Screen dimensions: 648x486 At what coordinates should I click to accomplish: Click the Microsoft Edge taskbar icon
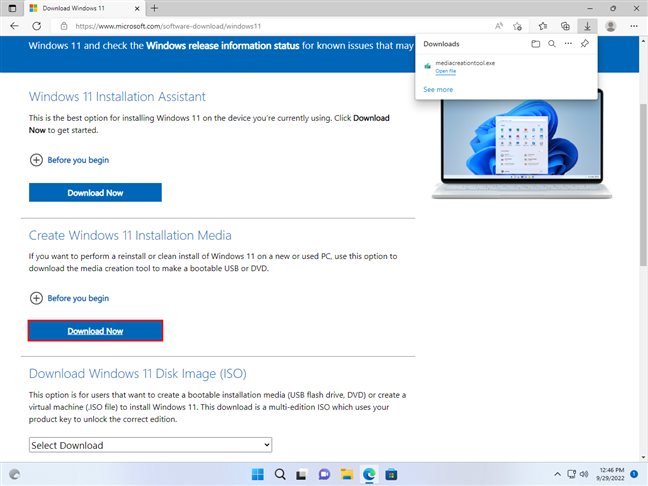pyautogui.click(x=369, y=474)
